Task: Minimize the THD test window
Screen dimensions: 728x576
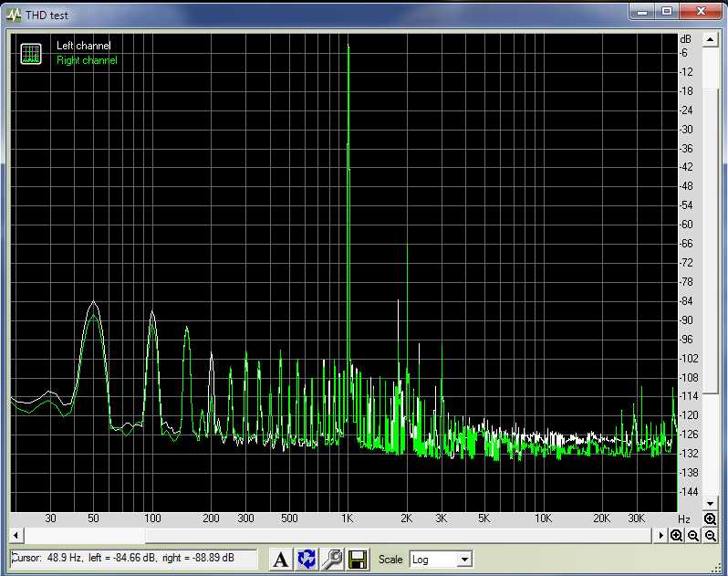Action: coord(642,12)
